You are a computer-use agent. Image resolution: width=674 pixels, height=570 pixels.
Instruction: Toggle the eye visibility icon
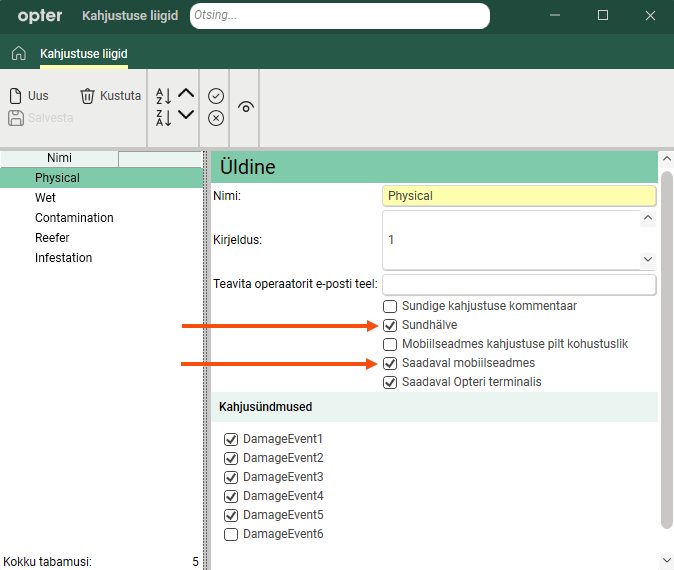pos(246,107)
